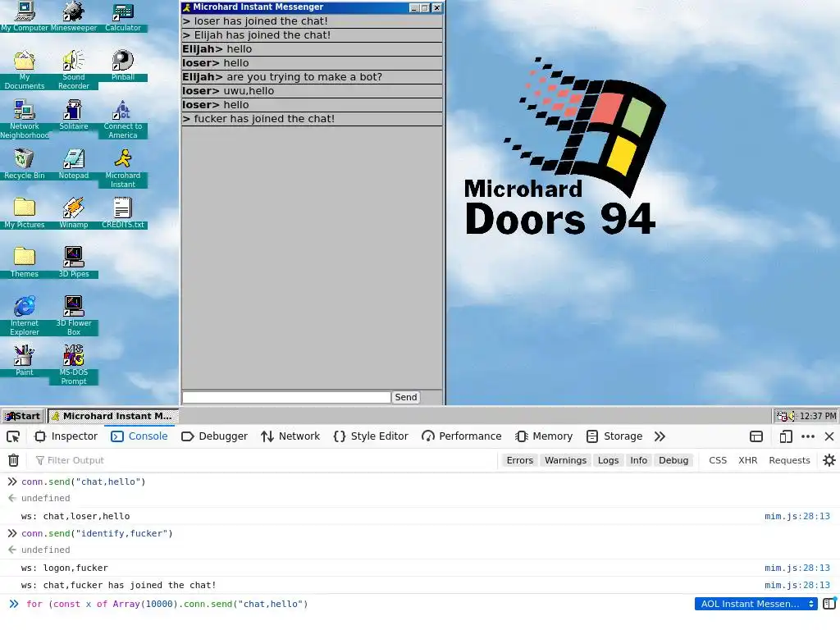The width and height of the screenshot is (840, 630).
Task: Launch the MS-DOS Prompt icon
Action: coord(73,365)
